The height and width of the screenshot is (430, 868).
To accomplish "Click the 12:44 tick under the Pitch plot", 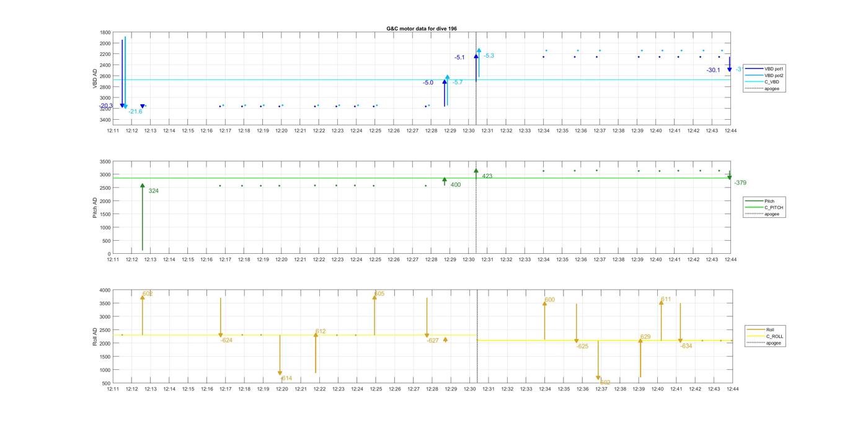I will 730,259.
